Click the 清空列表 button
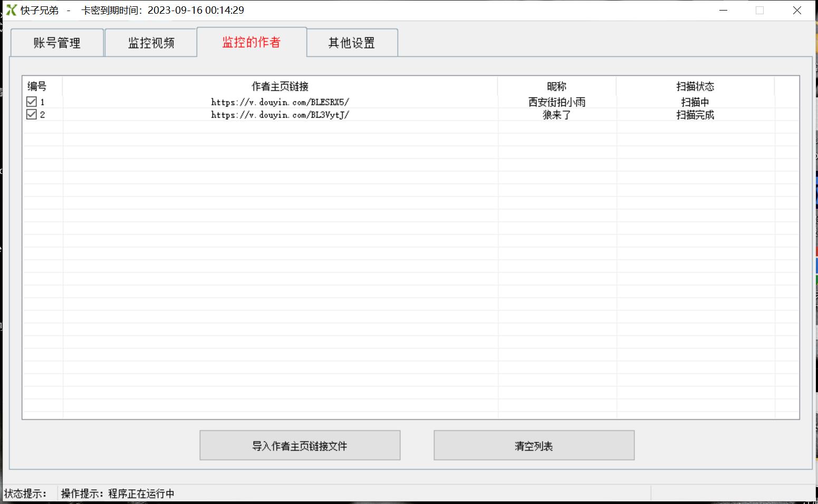 point(533,445)
